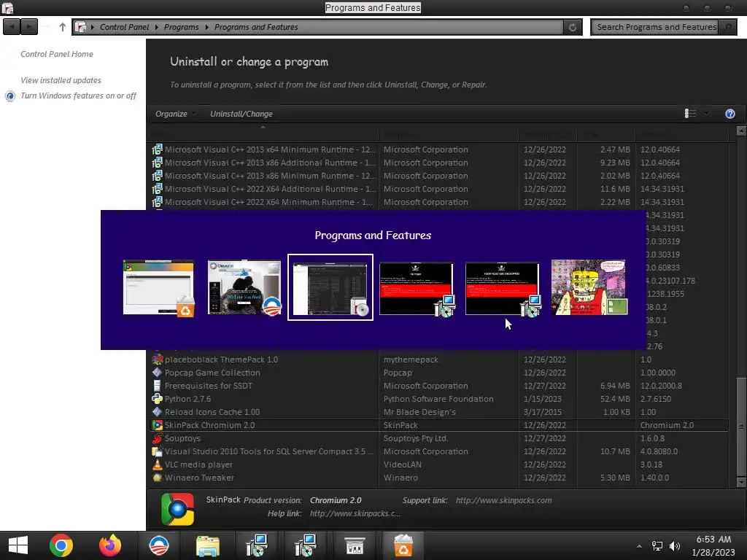The width and height of the screenshot is (747, 560).
Task: Open the Organize dropdown menu
Action: [x=175, y=114]
